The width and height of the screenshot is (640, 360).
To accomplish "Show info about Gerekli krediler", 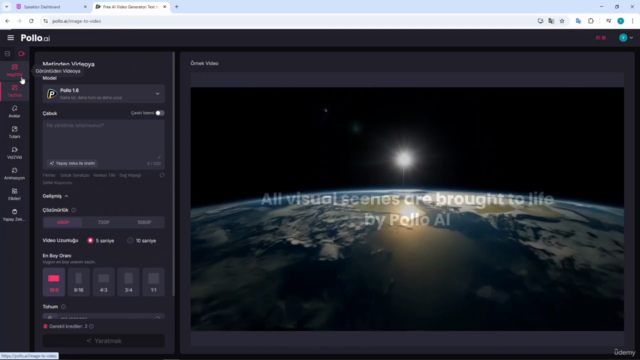I will pyautogui.click(x=91, y=327).
